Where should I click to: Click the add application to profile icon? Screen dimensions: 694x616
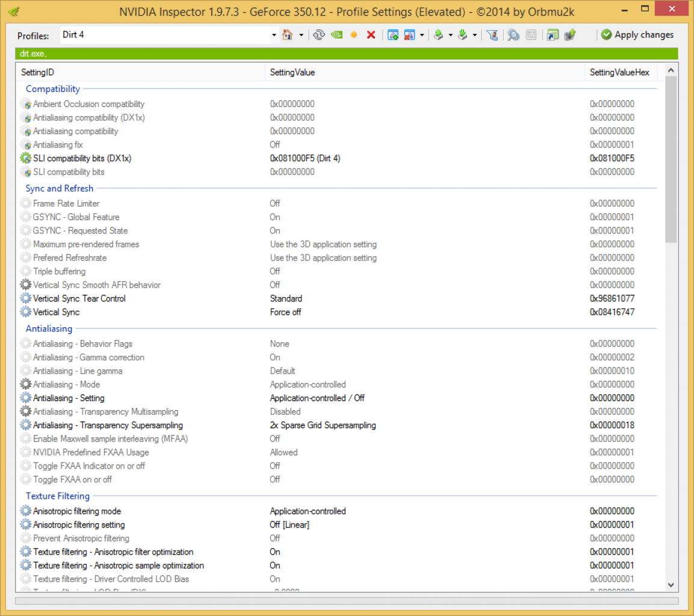[x=392, y=35]
